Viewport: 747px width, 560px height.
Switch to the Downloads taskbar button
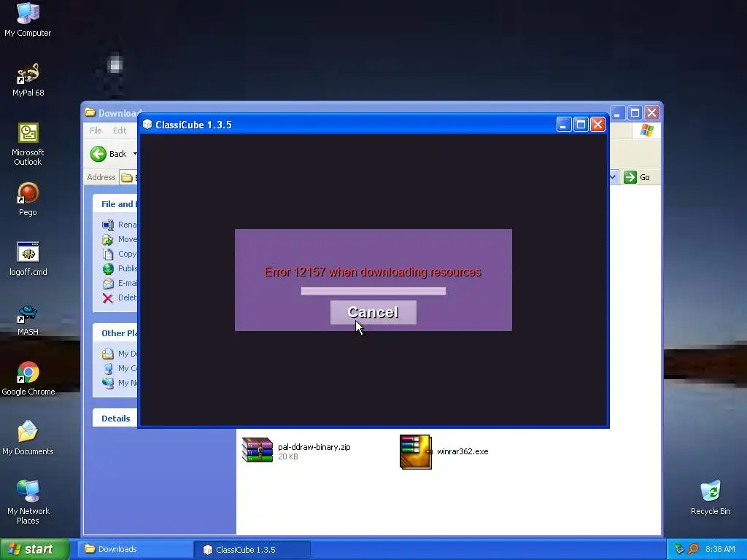click(135, 549)
